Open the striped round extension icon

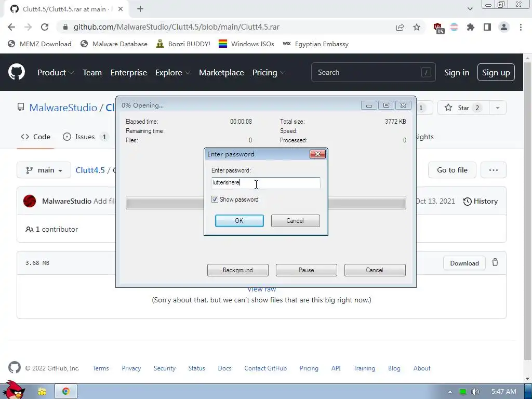(454, 27)
